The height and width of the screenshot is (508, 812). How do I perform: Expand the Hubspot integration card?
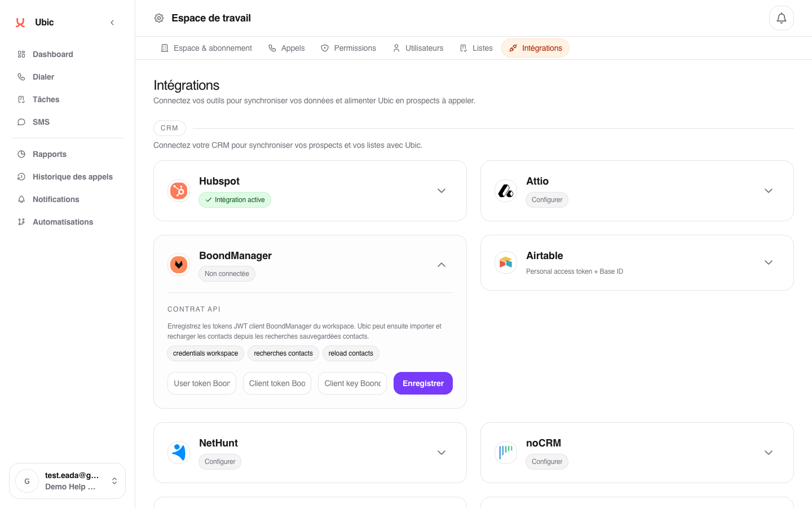(442, 191)
